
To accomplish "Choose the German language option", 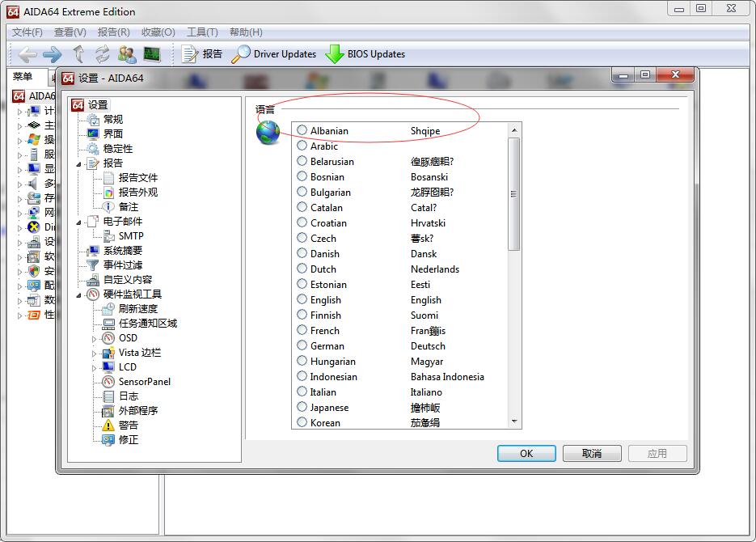I will coord(302,346).
